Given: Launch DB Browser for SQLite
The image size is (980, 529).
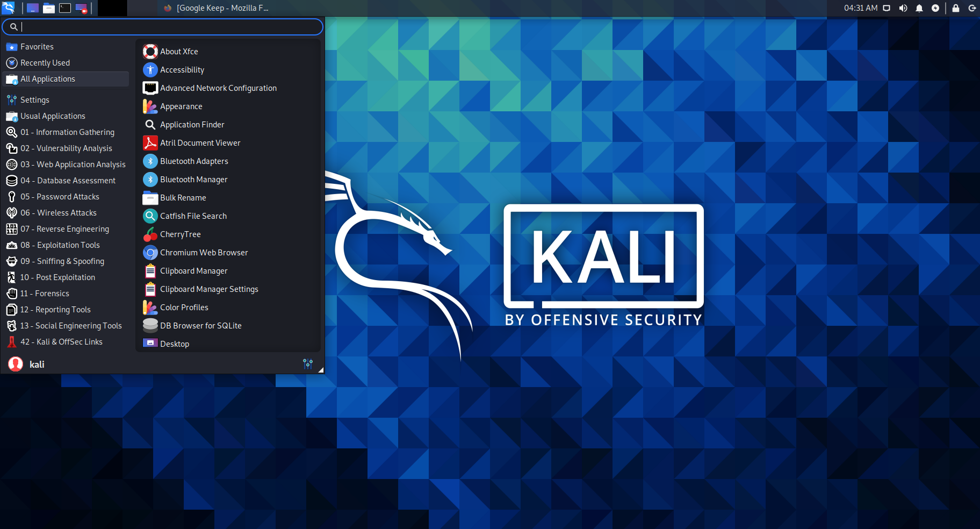Looking at the screenshot, I should pyautogui.click(x=200, y=325).
